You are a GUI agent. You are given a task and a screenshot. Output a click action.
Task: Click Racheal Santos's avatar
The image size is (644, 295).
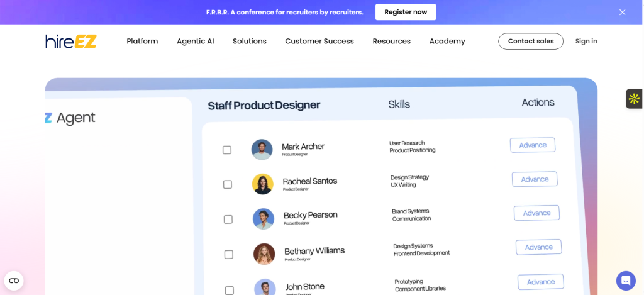263,184
